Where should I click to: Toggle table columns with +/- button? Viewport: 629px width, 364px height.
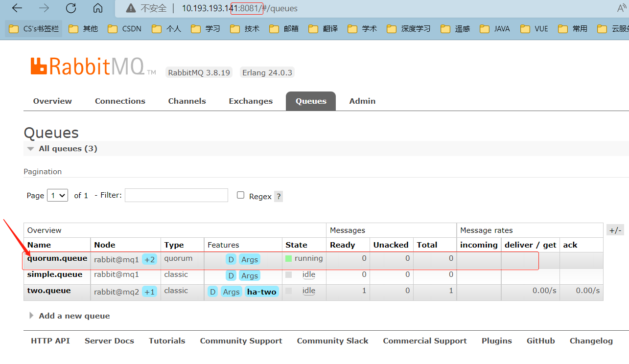tap(615, 230)
